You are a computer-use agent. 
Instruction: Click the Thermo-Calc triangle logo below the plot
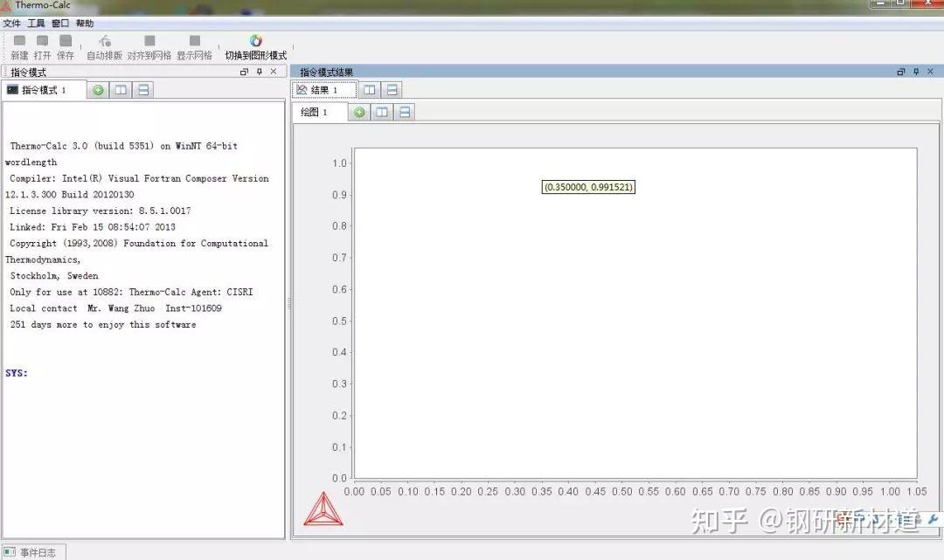324,508
